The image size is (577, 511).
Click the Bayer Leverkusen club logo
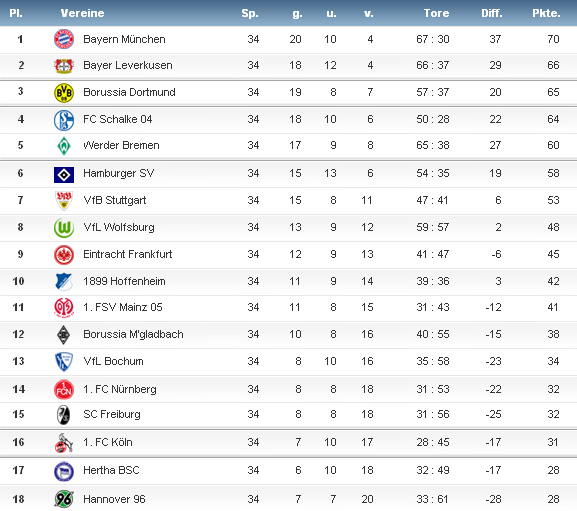coord(64,65)
